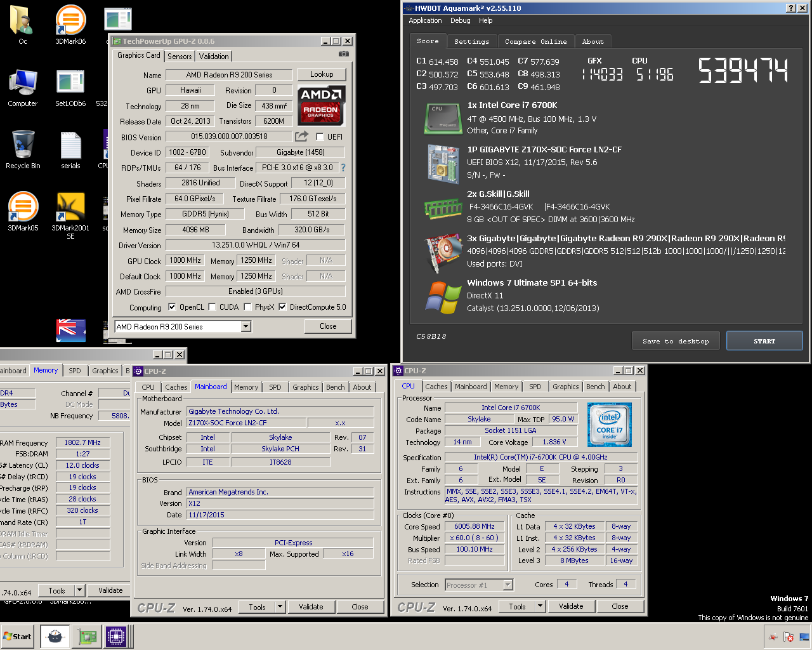Open Tools dropdown arrow in Mainboard window
This screenshot has width=812, height=650.
click(280, 607)
